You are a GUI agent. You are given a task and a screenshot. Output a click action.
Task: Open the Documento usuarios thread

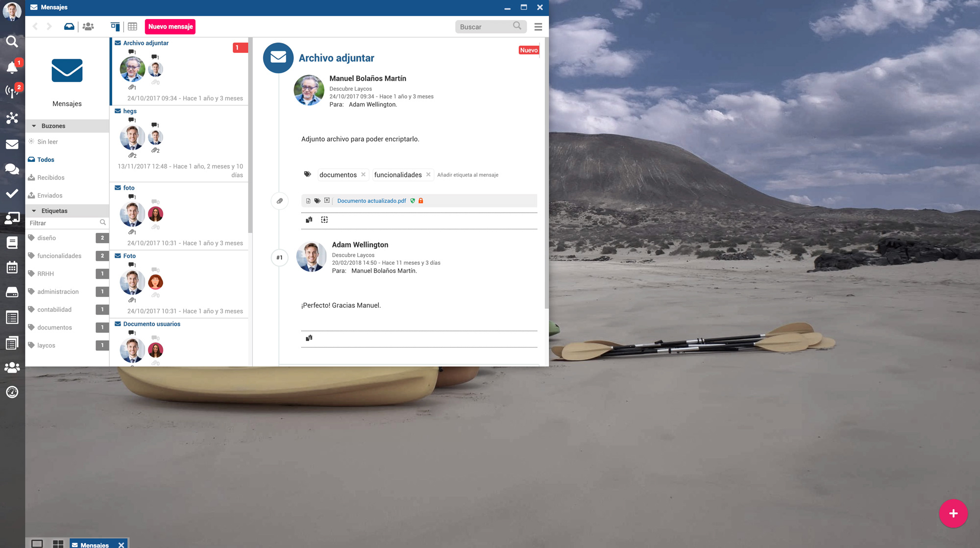point(179,343)
